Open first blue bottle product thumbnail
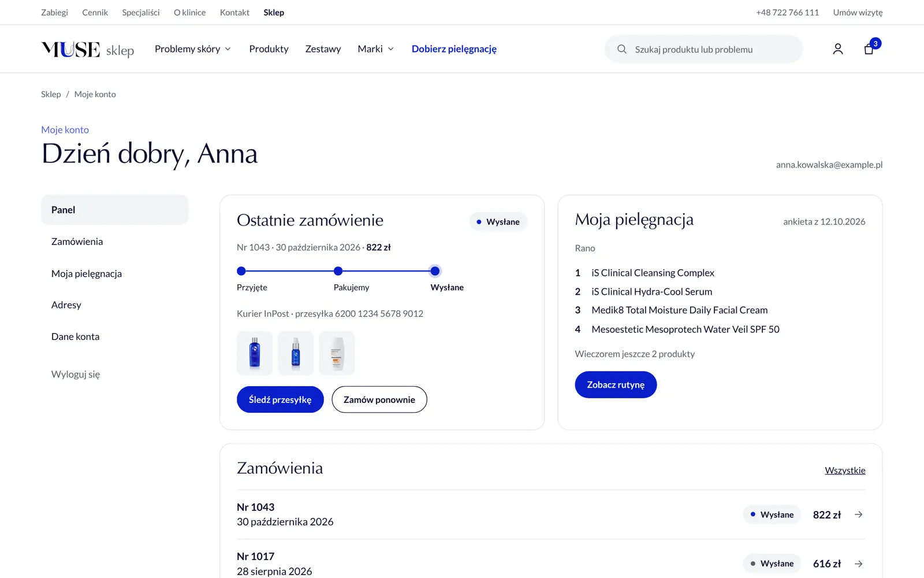 coord(255,353)
